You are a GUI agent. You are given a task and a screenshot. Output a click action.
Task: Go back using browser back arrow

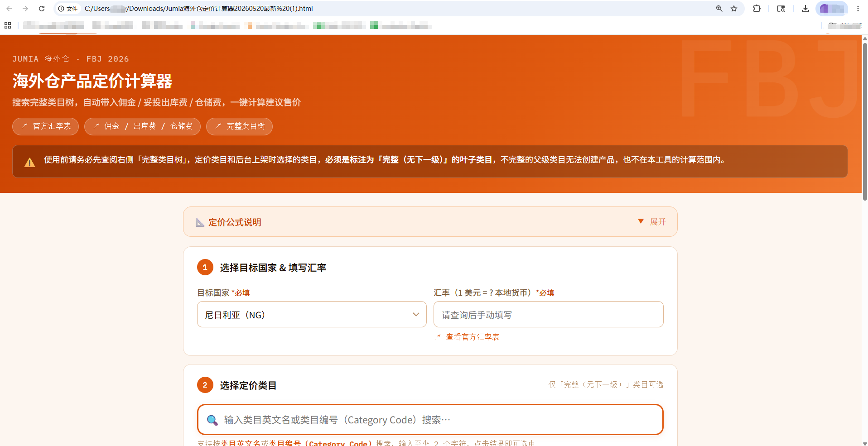9,9
